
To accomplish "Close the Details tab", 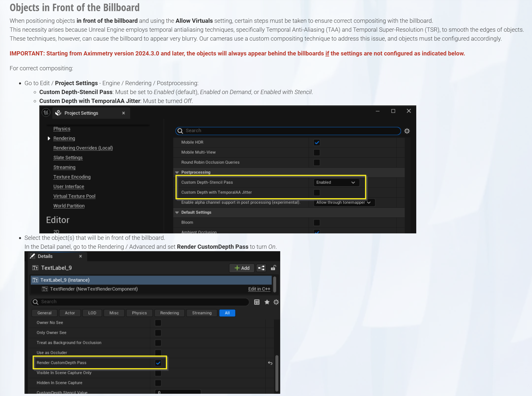I will 80,256.
